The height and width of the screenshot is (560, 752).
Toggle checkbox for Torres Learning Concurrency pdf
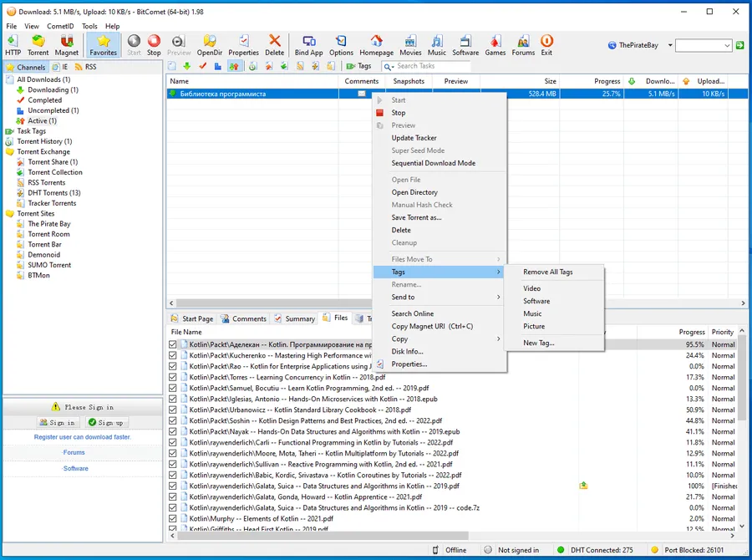(173, 377)
